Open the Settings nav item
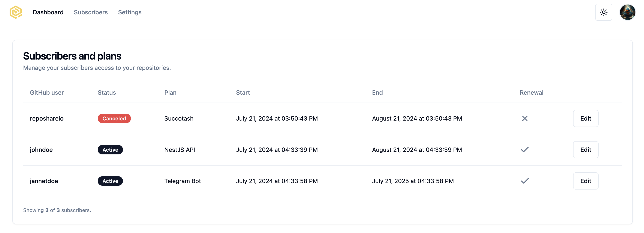The height and width of the screenshot is (233, 644). click(x=130, y=12)
